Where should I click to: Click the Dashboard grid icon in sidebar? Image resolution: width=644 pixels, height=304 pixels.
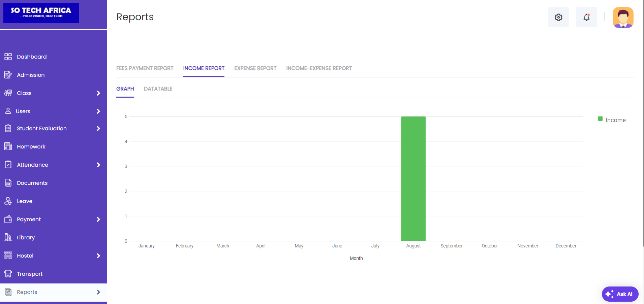[8, 57]
